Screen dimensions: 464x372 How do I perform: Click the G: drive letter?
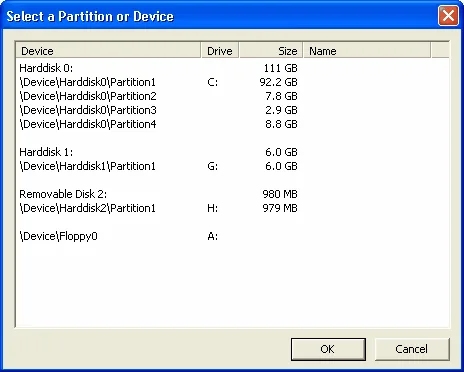pyautogui.click(x=213, y=166)
